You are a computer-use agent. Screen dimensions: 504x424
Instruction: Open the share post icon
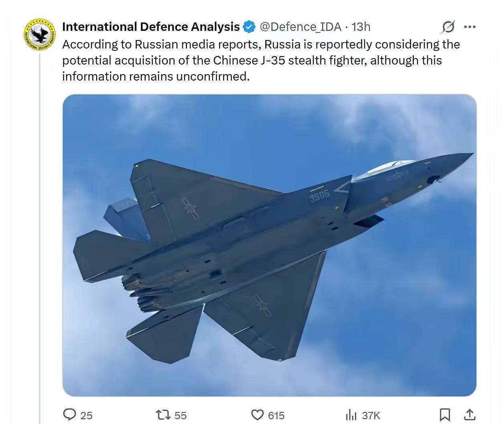coord(470,414)
